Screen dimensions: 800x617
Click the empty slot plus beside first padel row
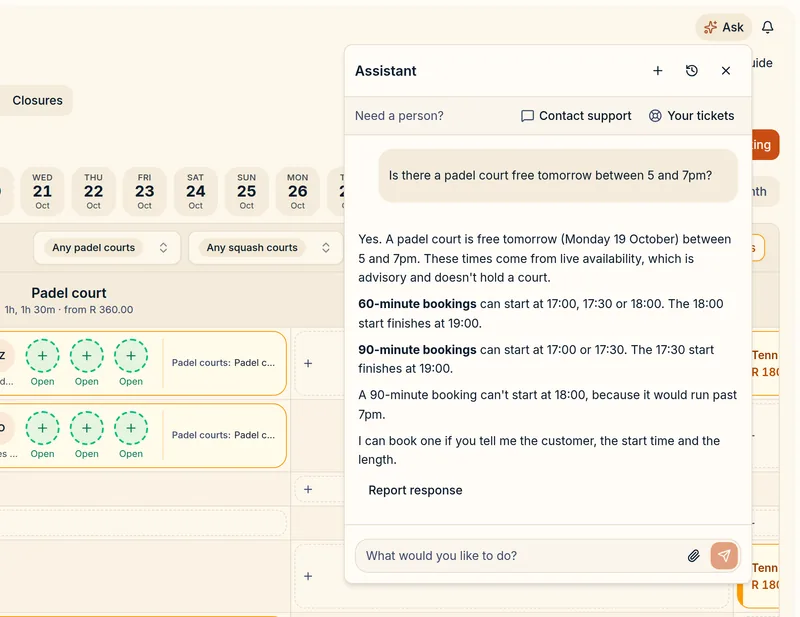click(308, 363)
